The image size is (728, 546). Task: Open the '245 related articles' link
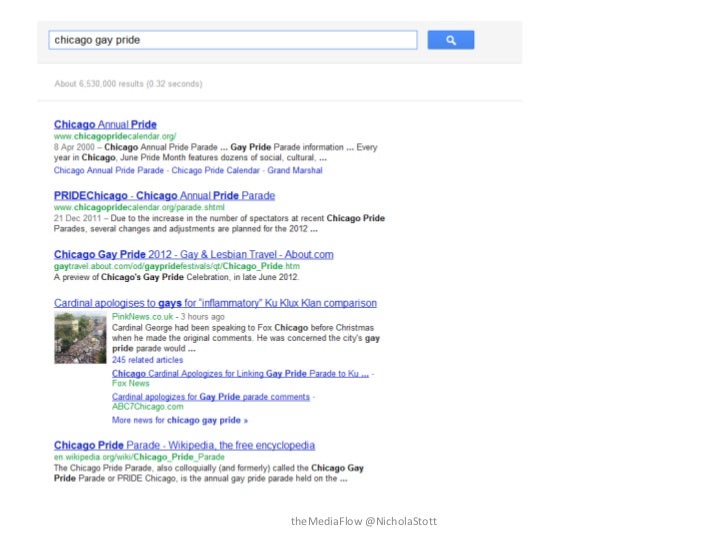(x=147, y=360)
